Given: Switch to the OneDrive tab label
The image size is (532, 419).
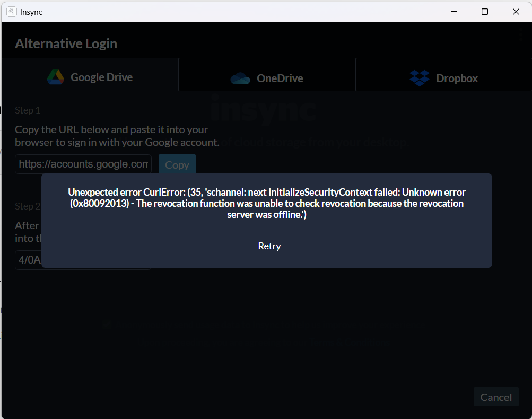Looking at the screenshot, I should [280, 78].
